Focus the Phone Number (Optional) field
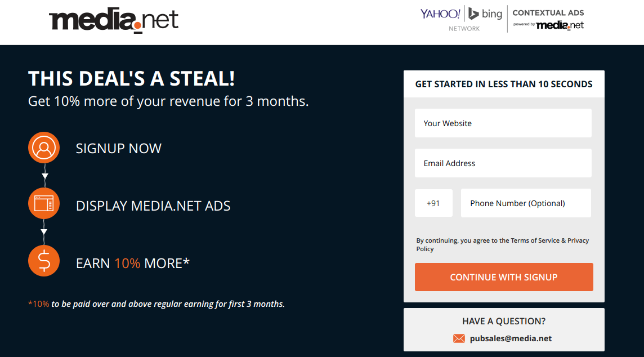This screenshot has width=644, height=357. [x=526, y=203]
